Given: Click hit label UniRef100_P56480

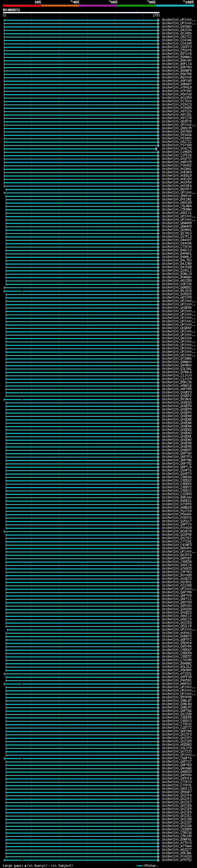Looking at the screenshot, I should [176, 514].
